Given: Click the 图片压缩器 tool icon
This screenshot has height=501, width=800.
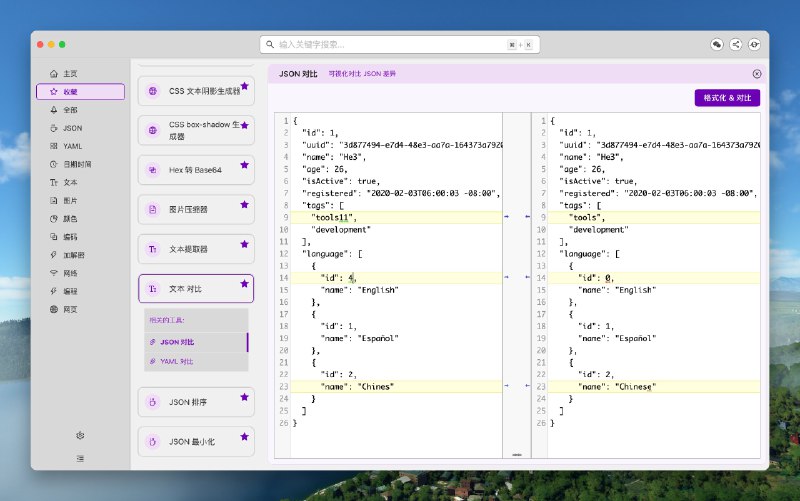Looking at the screenshot, I should [153, 209].
